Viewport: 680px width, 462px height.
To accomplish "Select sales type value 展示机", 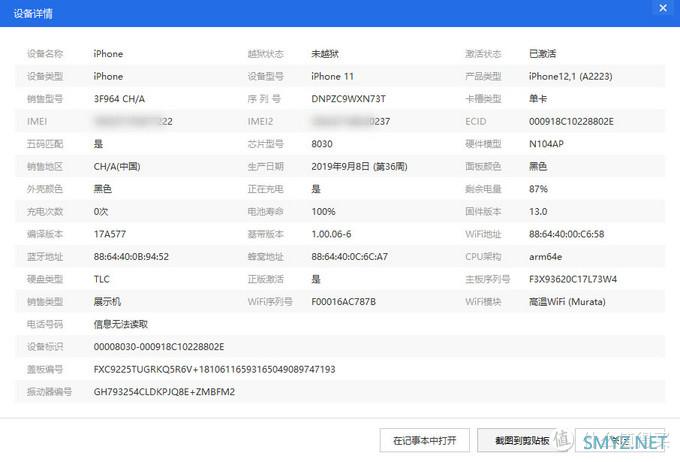I will [x=107, y=302].
